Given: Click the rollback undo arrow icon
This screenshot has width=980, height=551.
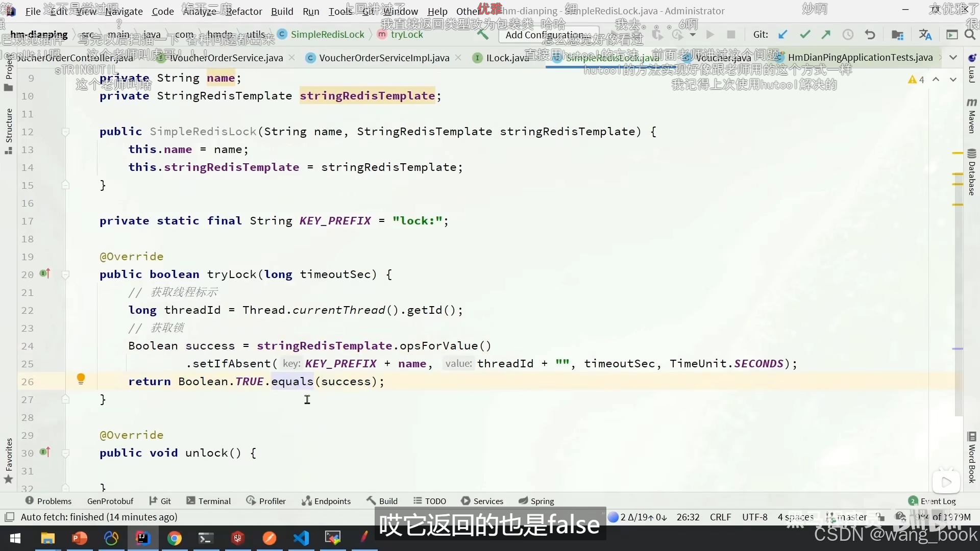Looking at the screenshot, I should [870, 35].
